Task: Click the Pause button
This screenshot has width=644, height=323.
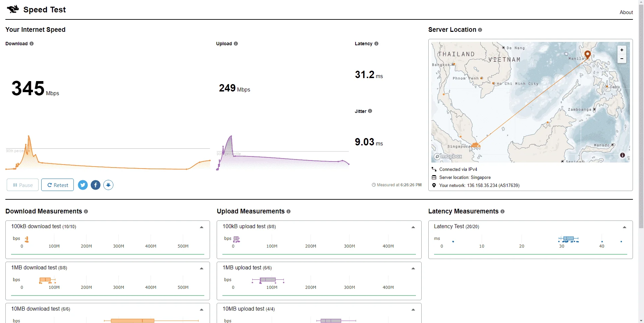Action: (x=22, y=185)
